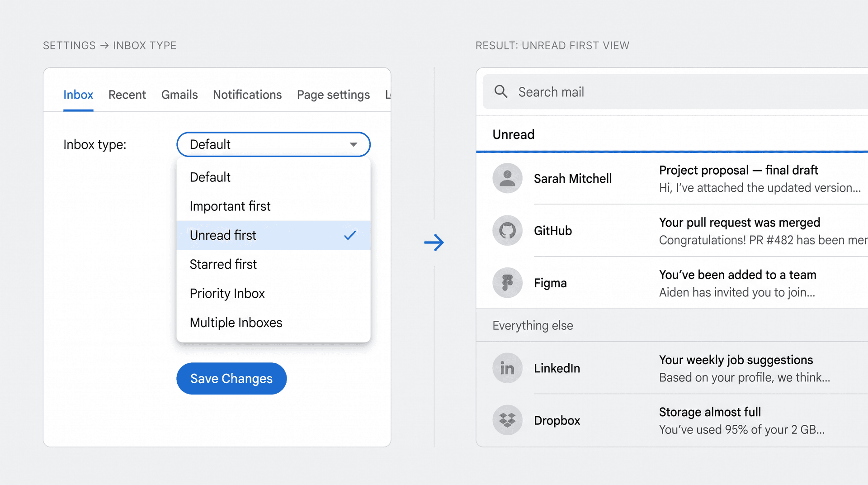Click the LinkedIn icon
Screen dimensions: 868x485
507,368
